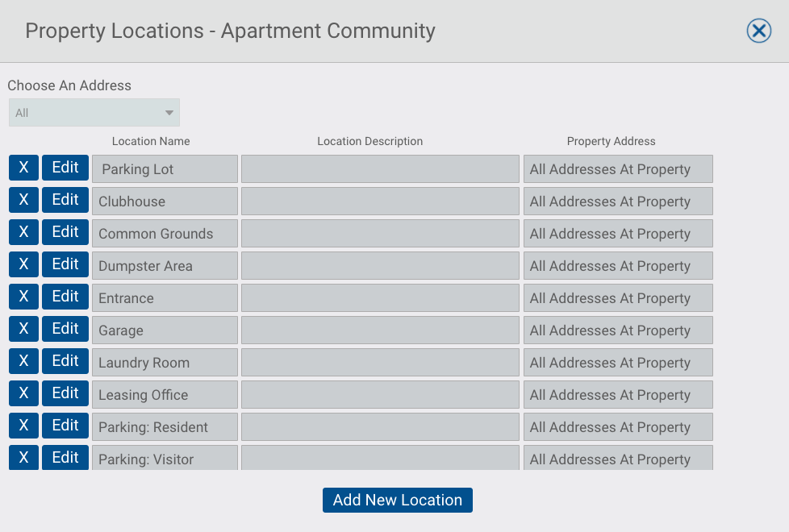Image resolution: width=789 pixels, height=532 pixels.
Task: Click the Dumpster Area name field
Action: click(165, 265)
